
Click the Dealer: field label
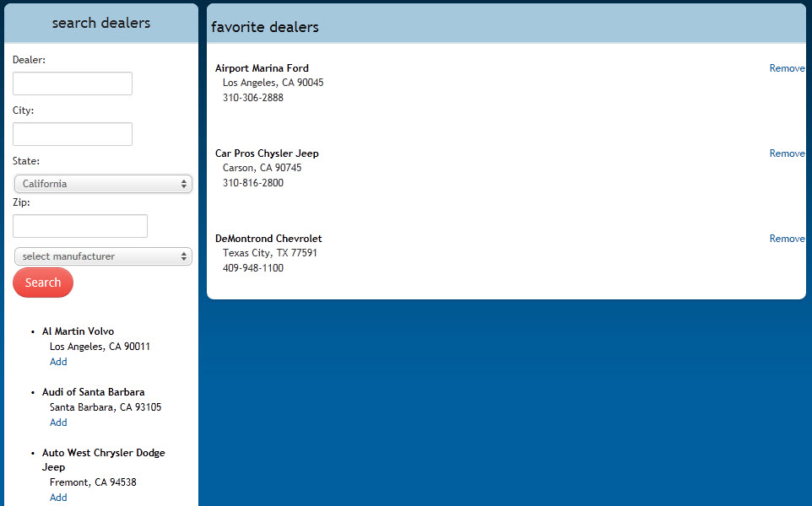29,60
